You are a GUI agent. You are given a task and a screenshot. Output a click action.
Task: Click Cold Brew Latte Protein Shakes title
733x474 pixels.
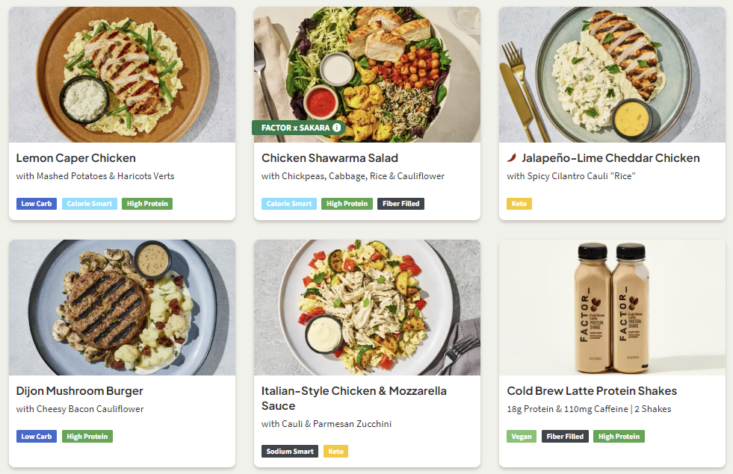[x=591, y=391]
